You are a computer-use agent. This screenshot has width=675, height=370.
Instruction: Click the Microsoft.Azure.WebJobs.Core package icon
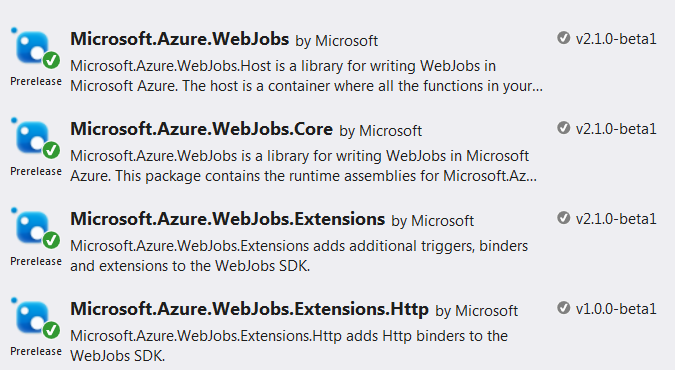pyautogui.click(x=35, y=139)
